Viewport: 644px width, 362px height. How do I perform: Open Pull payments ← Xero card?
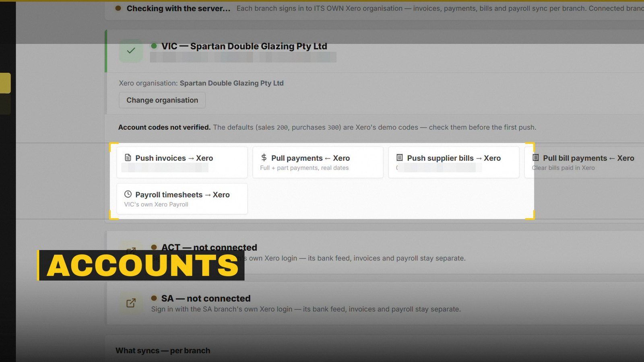tap(318, 162)
